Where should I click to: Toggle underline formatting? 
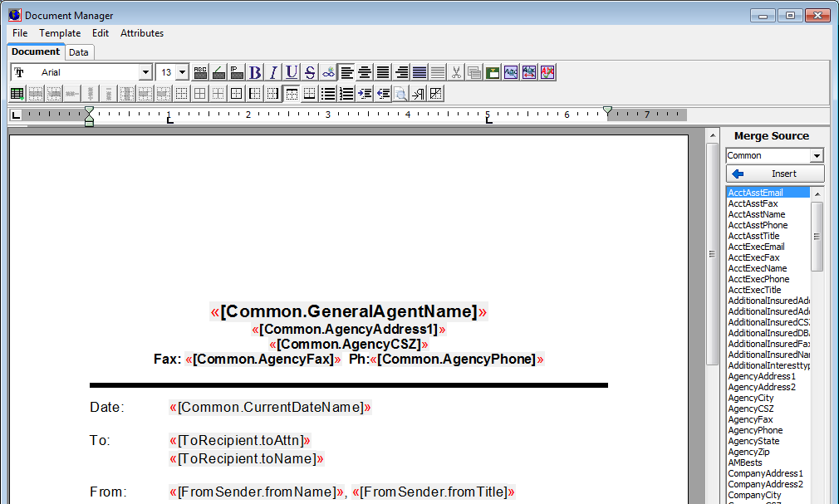click(x=292, y=73)
